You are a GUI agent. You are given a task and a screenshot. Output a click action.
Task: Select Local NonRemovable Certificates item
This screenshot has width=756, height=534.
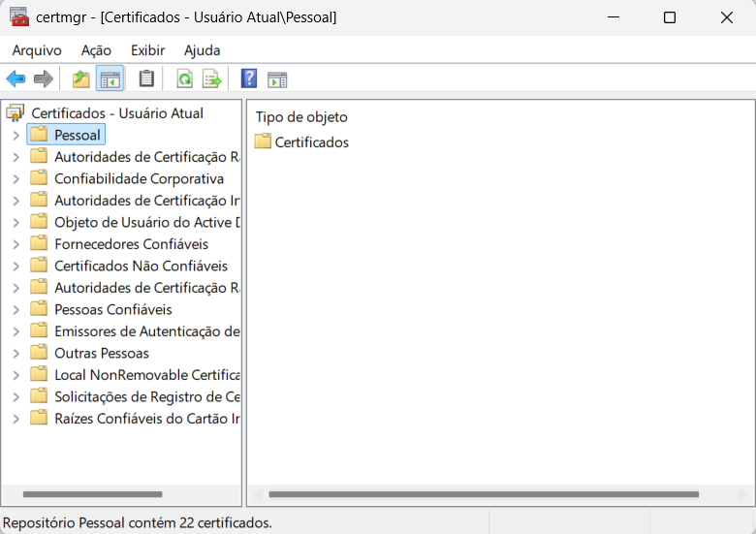[x=147, y=375]
